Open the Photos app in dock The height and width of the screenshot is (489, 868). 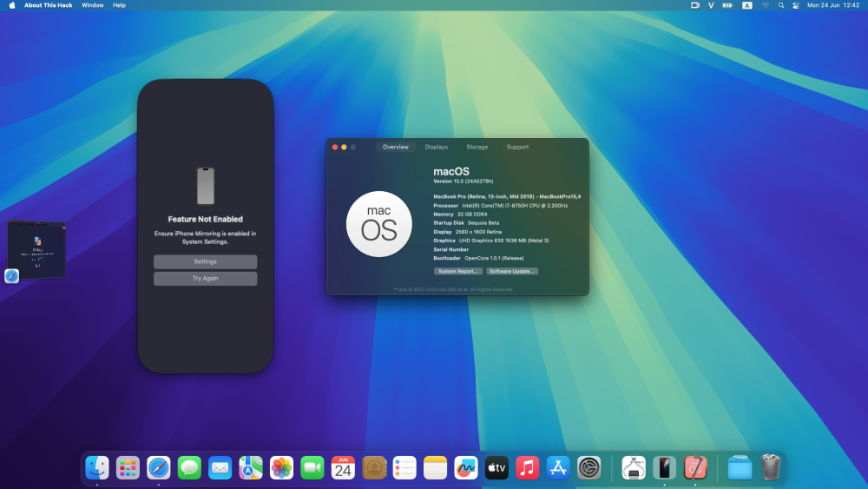pyautogui.click(x=282, y=468)
